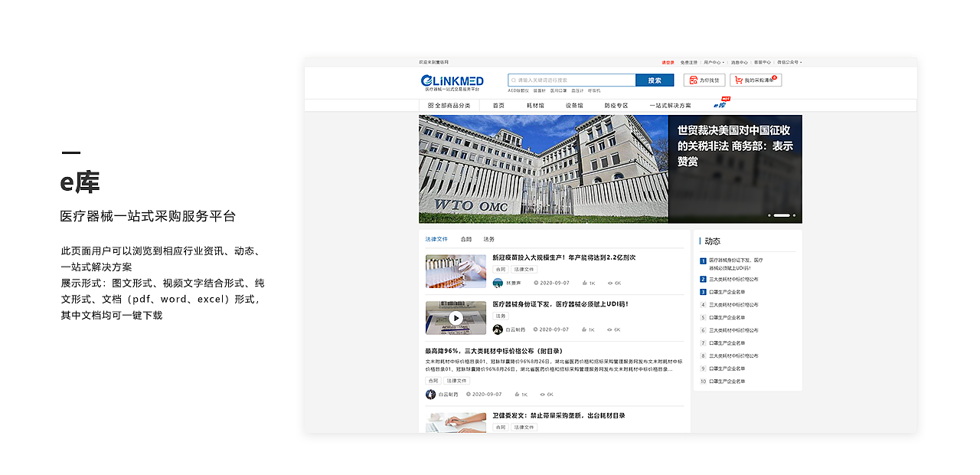This screenshot has width=980, height=475.
Task: Open 一站式解决方案 nav item
Action: coord(671,106)
